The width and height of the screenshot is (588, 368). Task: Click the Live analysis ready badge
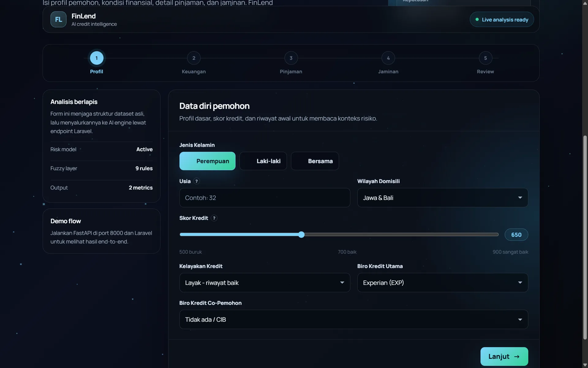pos(502,19)
